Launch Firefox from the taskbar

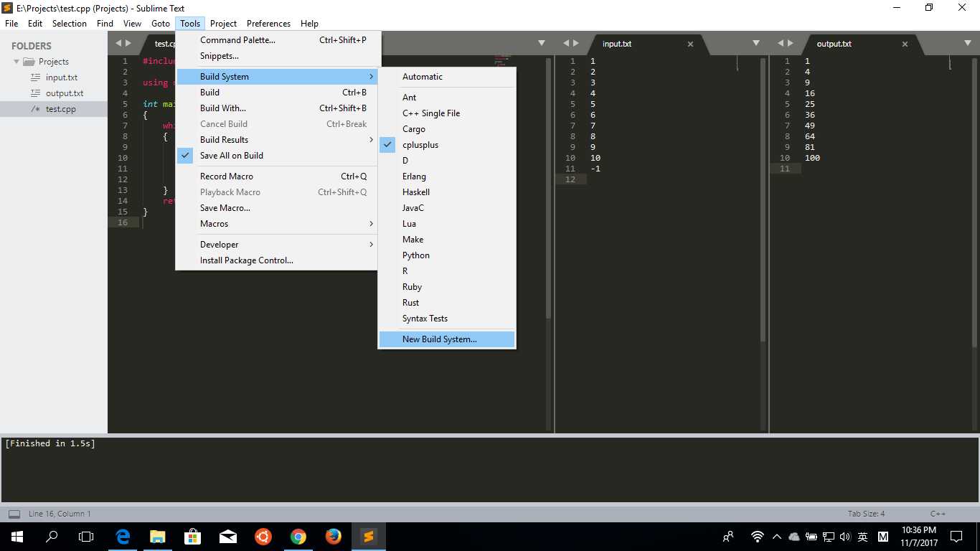coord(334,537)
